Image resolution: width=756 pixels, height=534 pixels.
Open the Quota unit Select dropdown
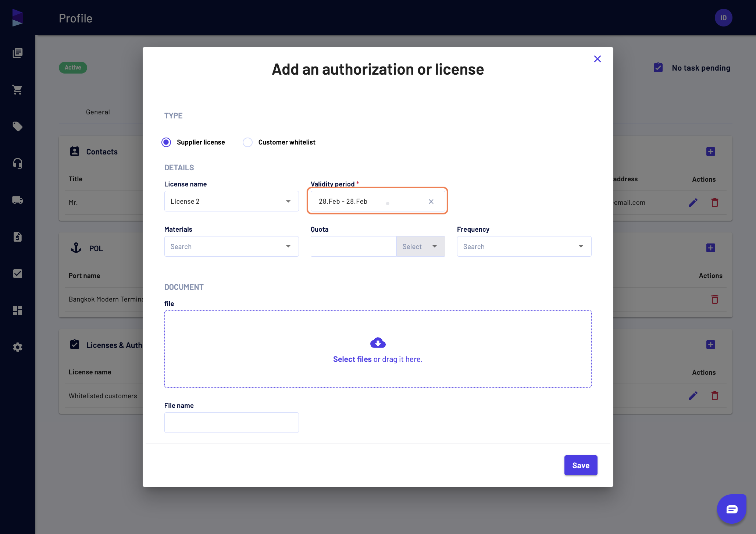click(x=421, y=246)
